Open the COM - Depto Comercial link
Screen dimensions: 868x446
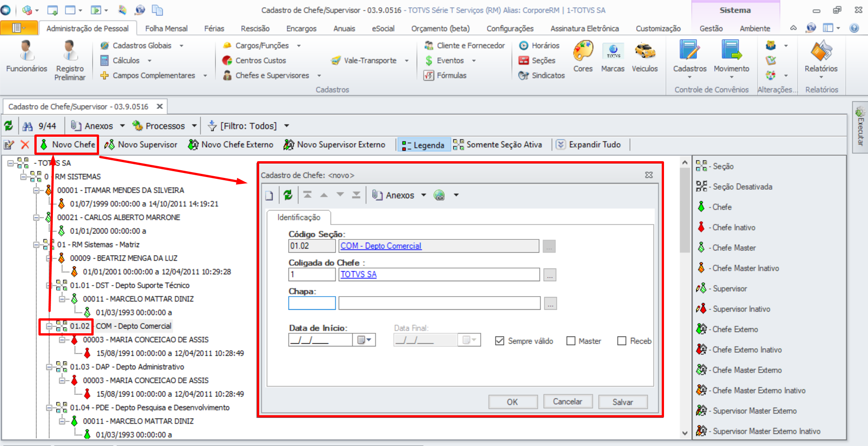coord(381,246)
